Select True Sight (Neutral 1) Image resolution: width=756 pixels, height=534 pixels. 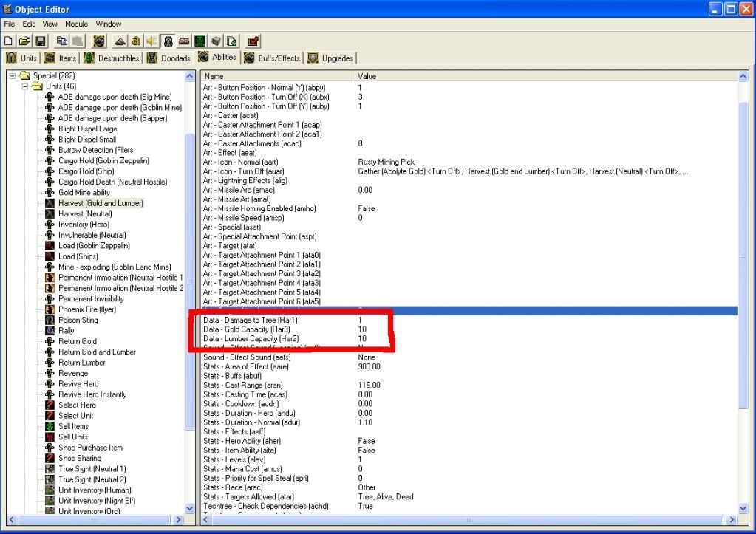pyautogui.click(x=92, y=468)
